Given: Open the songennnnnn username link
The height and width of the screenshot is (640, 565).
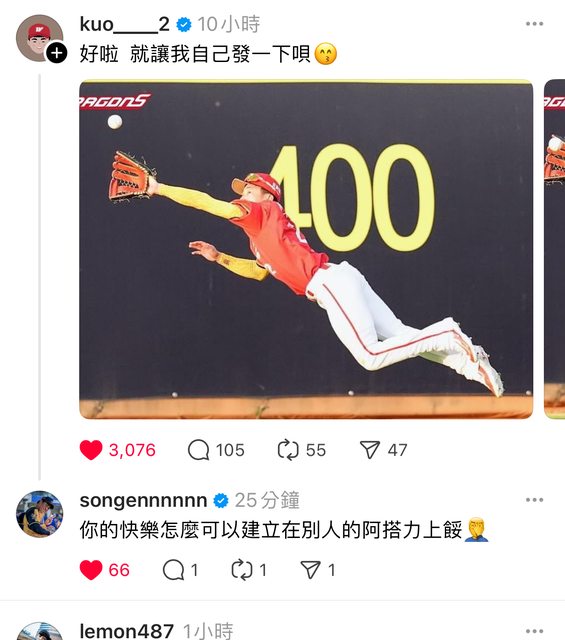Looking at the screenshot, I should pyautogui.click(x=143, y=501).
